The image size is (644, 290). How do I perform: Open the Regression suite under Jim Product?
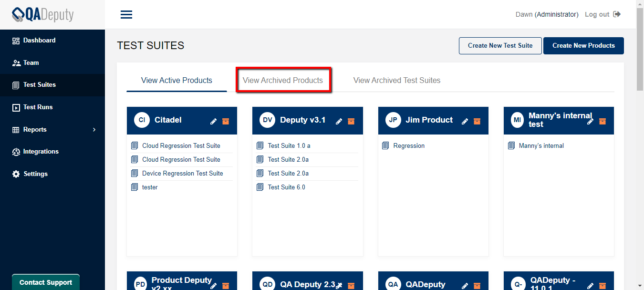409,145
